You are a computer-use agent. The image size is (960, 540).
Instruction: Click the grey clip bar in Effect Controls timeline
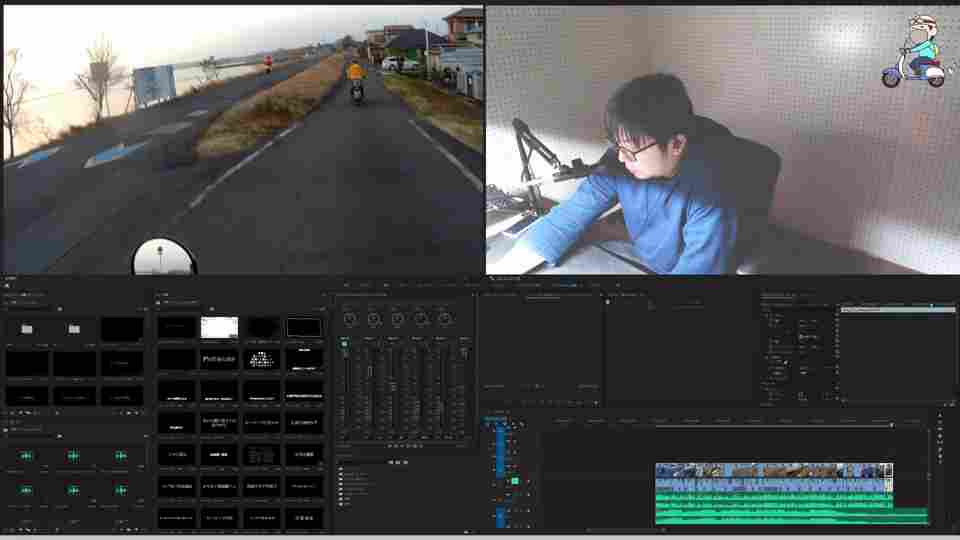[898, 310]
